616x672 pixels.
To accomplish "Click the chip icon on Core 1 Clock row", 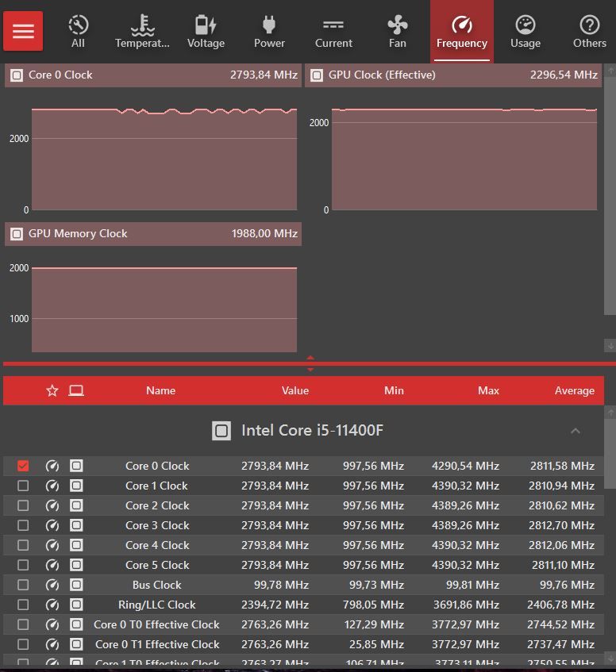I will 76,486.
